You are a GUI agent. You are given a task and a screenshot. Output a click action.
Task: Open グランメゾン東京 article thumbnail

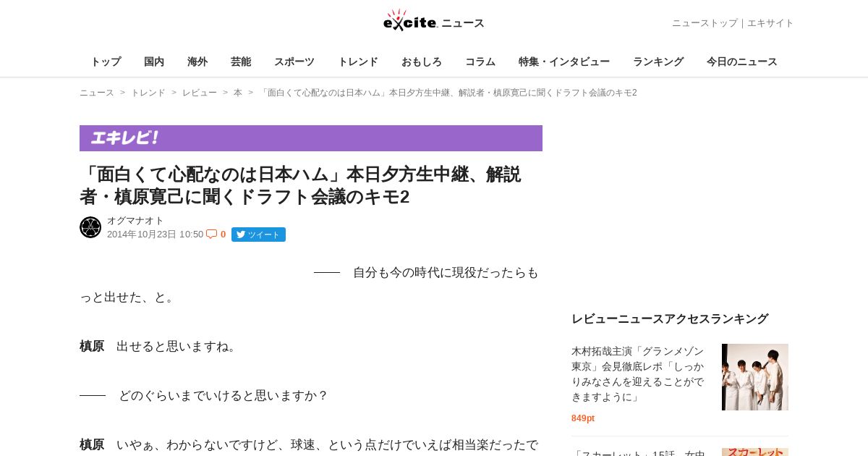755,377
